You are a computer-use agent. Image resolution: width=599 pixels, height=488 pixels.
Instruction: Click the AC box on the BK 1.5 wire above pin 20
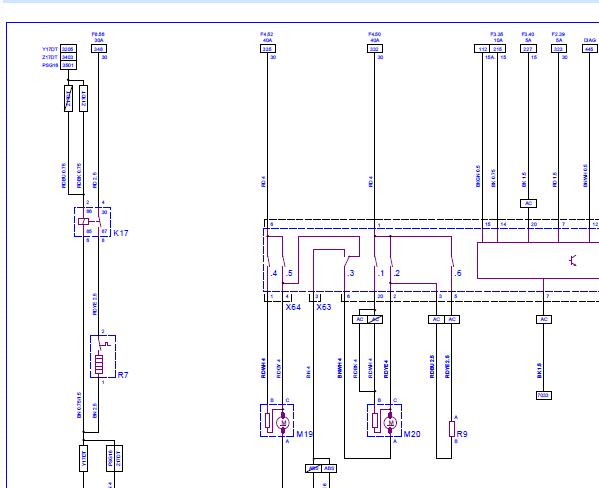pos(528,204)
